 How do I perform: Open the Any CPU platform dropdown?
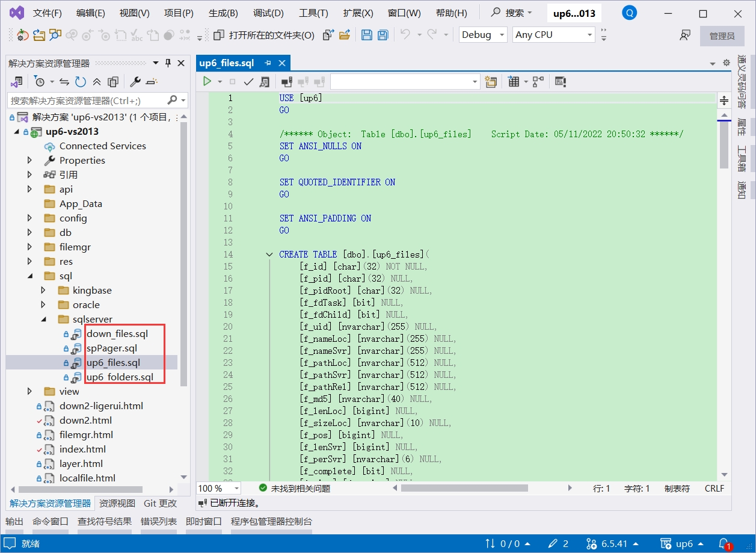pyautogui.click(x=554, y=35)
